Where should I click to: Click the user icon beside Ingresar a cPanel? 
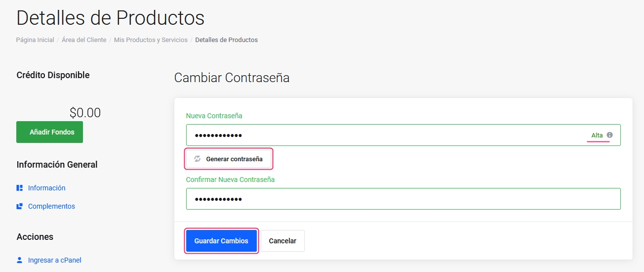(x=20, y=260)
